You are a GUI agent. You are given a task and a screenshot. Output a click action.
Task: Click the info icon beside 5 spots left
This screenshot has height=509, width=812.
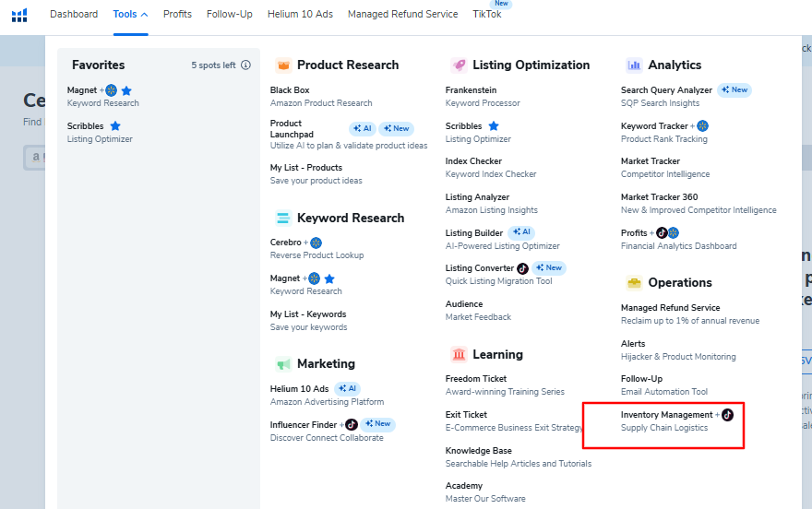coord(246,65)
